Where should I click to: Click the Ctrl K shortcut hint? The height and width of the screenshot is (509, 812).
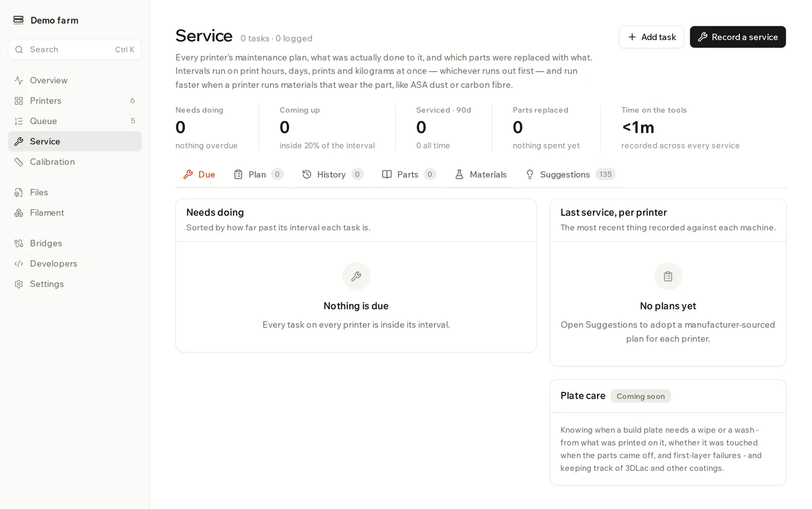point(124,49)
